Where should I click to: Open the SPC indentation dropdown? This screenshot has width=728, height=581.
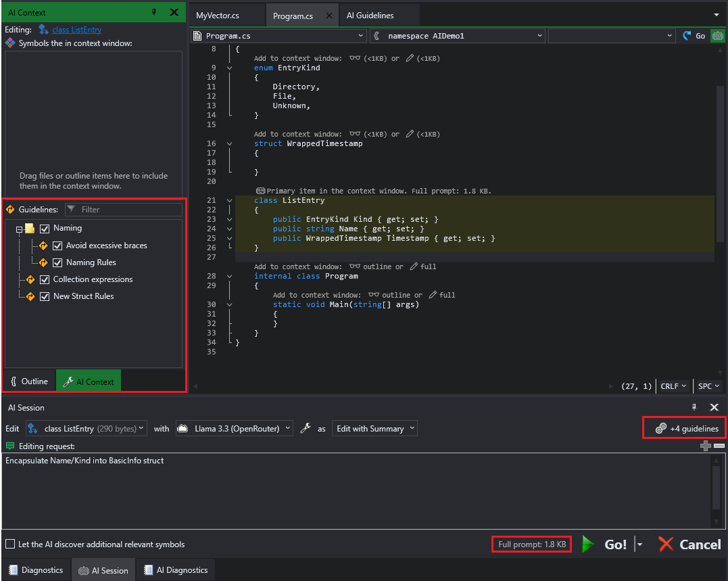[708, 386]
